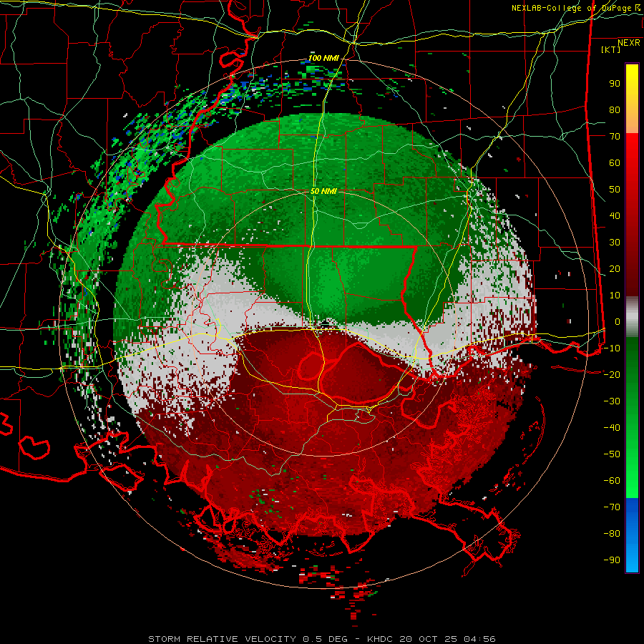The width and height of the screenshot is (644, 644).
Task: Select the 60 knot scale value
Action: pos(615,162)
